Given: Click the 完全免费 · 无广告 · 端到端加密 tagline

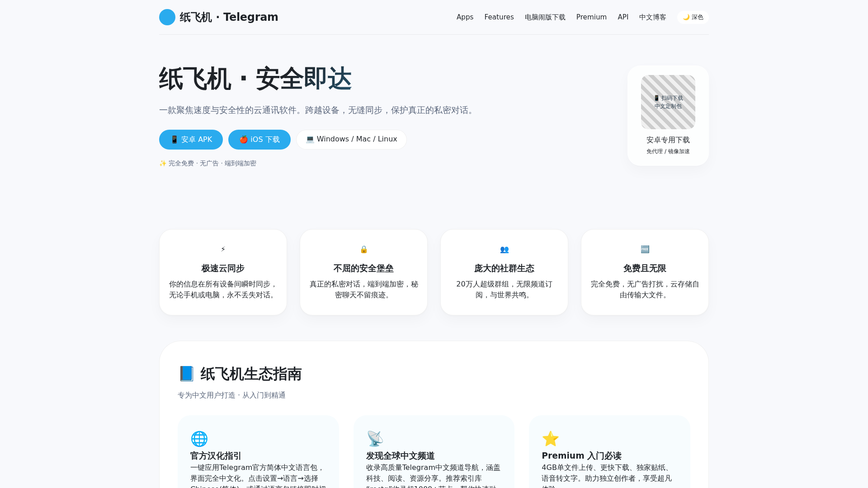Looking at the screenshot, I should (208, 163).
